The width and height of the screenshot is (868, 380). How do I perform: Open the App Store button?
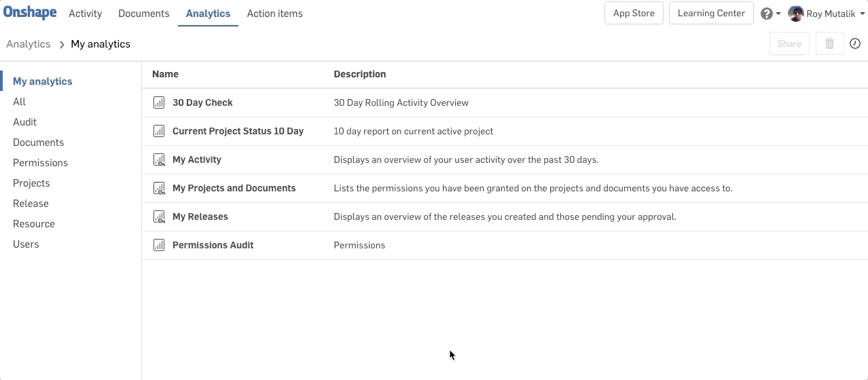tap(634, 13)
